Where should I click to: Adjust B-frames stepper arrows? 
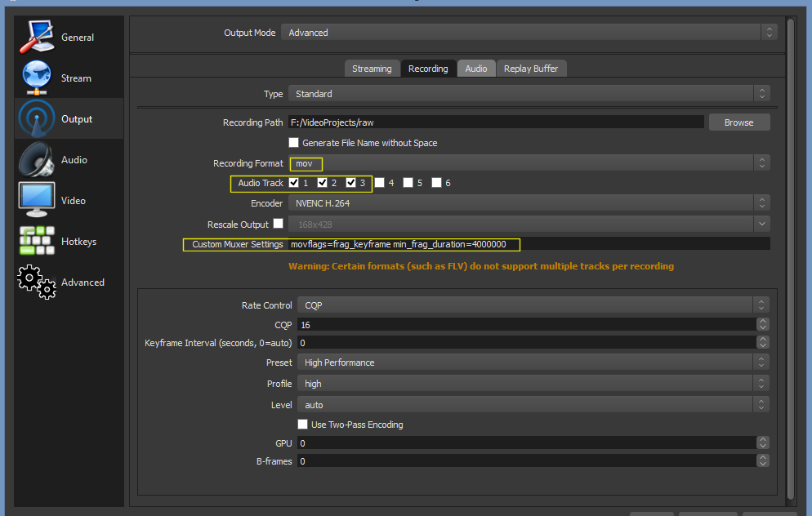coord(762,460)
